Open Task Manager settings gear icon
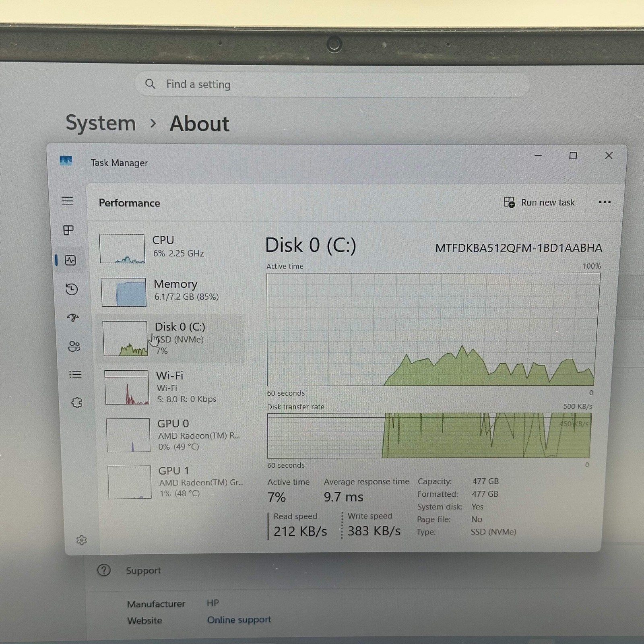Image resolution: width=644 pixels, height=644 pixels. (x=82, y=540)
